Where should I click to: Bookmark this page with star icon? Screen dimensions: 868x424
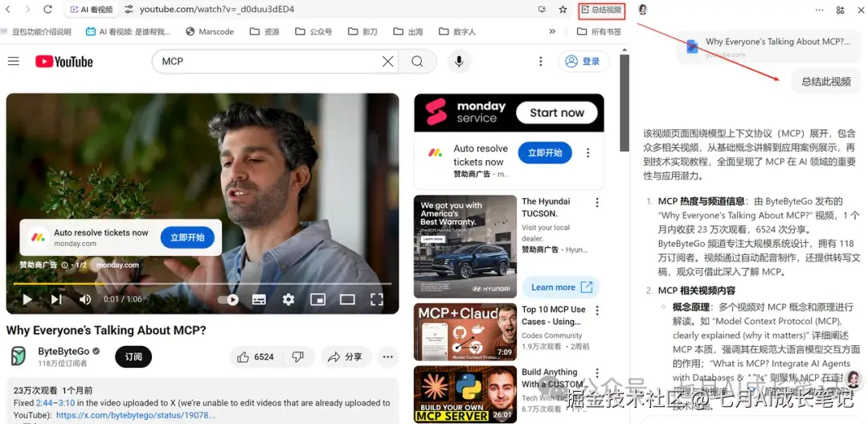pos(563,10)
